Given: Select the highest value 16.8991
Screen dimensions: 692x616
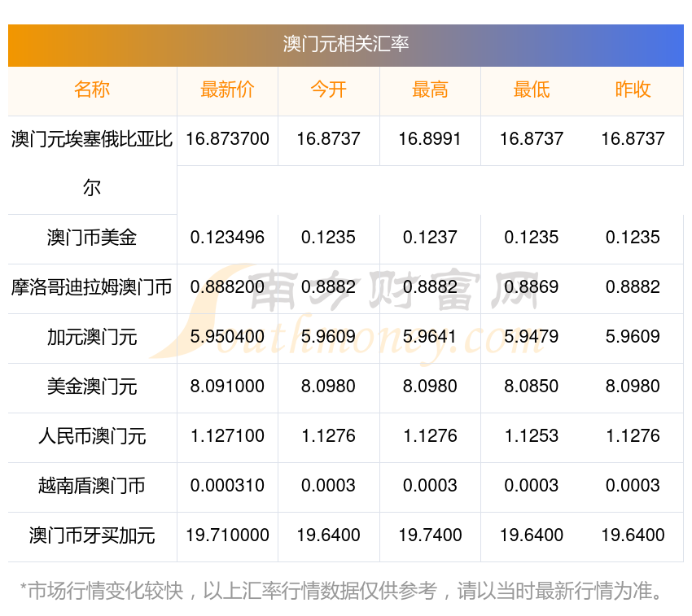Looking at the screenshot, I should 430,139.
